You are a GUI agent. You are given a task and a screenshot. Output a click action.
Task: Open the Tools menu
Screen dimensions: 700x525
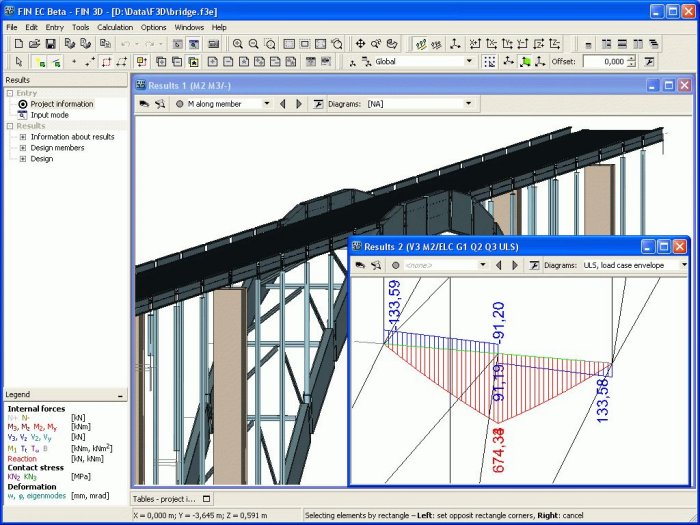pos(80,27)
